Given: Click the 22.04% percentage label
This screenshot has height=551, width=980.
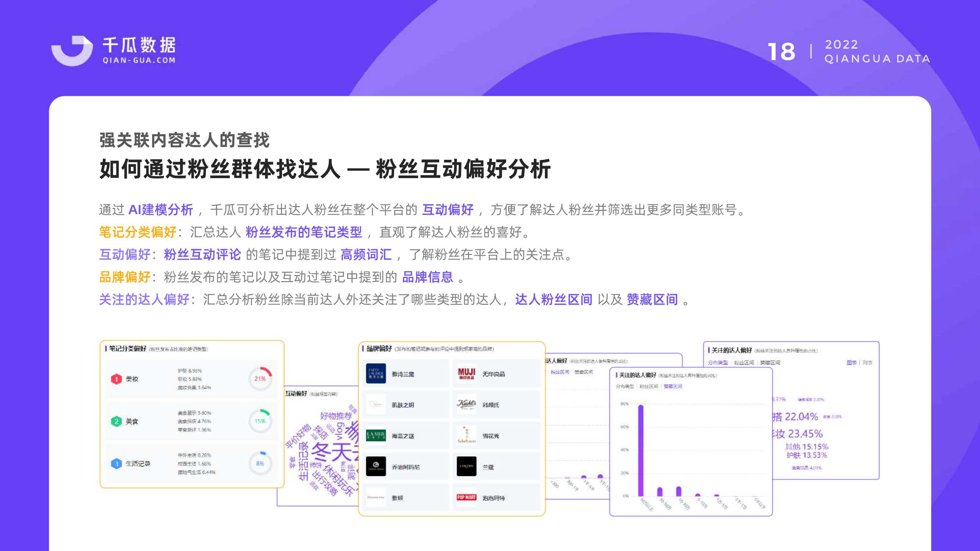Looking at the screenshot, I should (x=801, y=417).
